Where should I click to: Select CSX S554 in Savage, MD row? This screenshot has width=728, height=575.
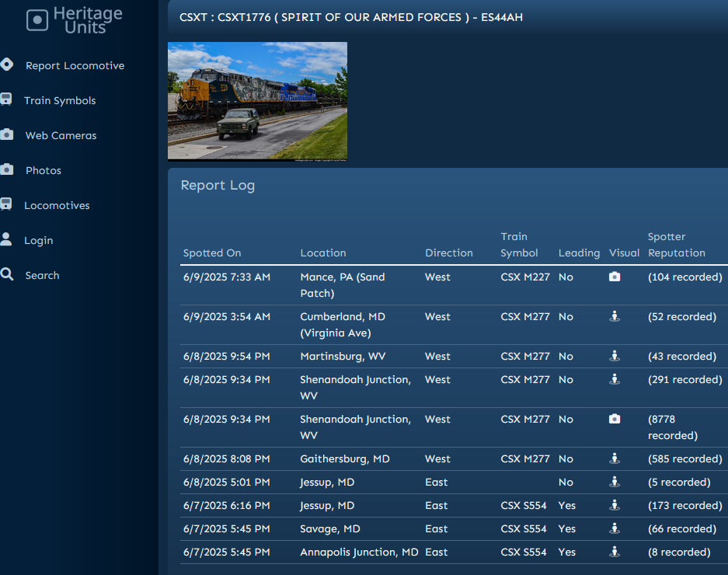tap(524, 528)
